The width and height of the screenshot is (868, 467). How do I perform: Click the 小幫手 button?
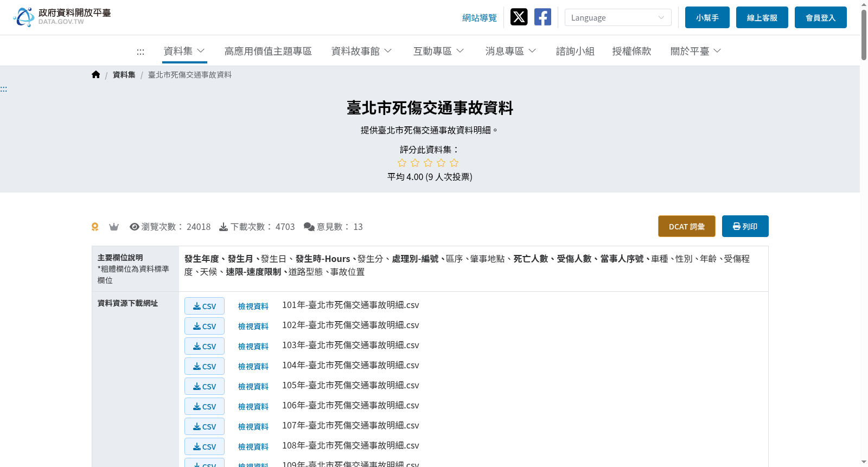(707, 17)
